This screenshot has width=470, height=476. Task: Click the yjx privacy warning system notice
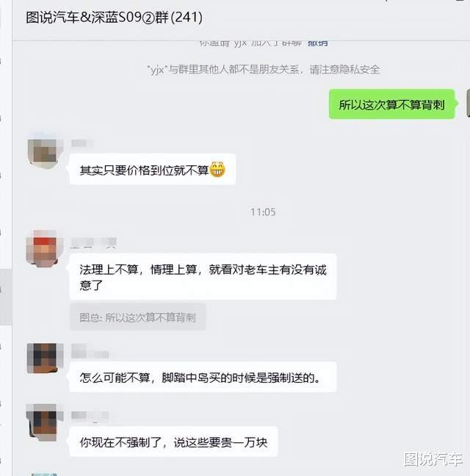(264, 70)
